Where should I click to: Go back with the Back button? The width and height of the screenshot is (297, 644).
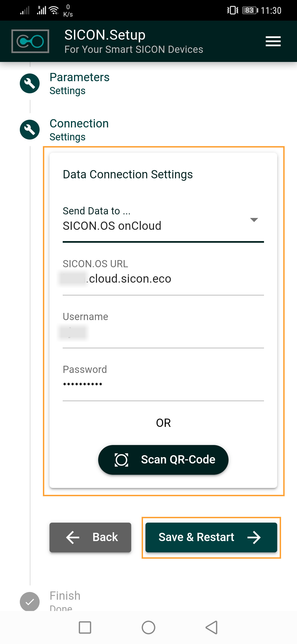tap(90, 537)
